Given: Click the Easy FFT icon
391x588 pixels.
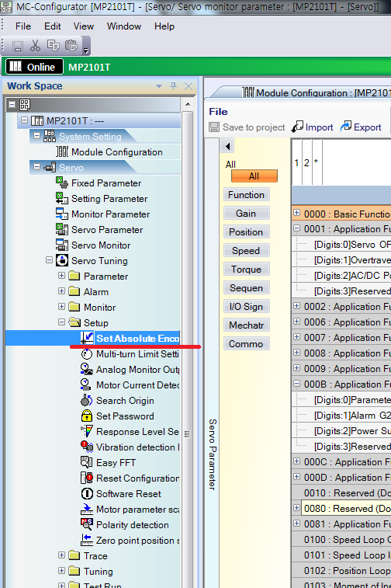Looking at the screenshot, I should [x=87, y=462].
